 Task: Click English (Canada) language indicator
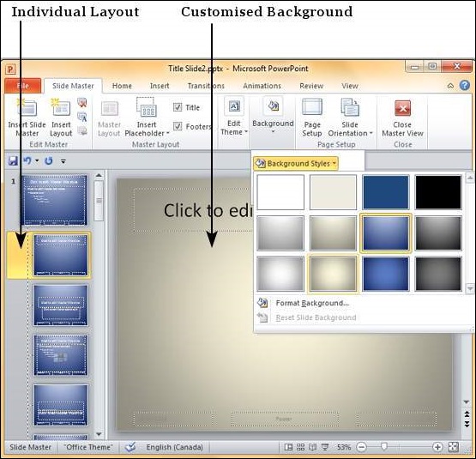[x=174, y=447]
